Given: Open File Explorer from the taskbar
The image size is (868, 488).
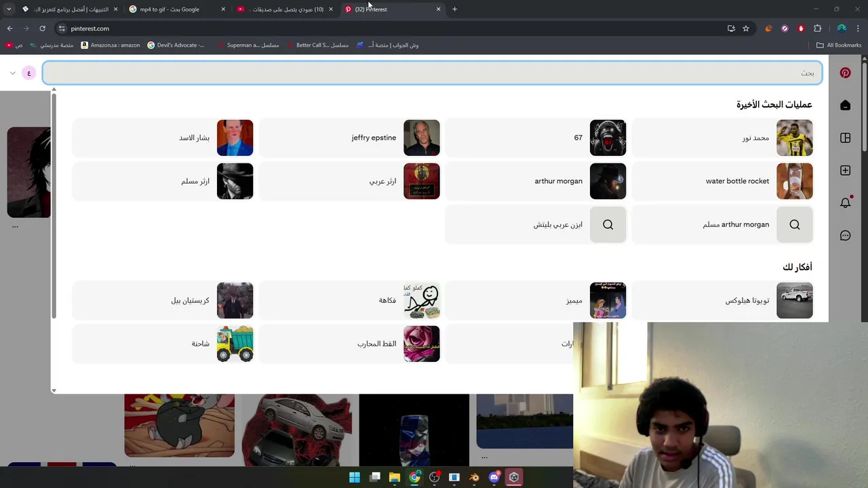Looking at the screenshot, I should click(395, 477).
